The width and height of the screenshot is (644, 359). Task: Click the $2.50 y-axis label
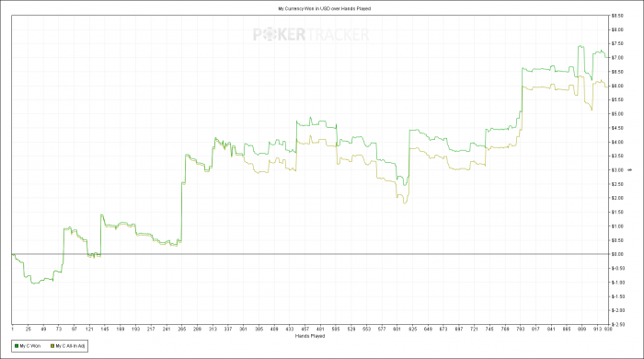click(617, 184)
